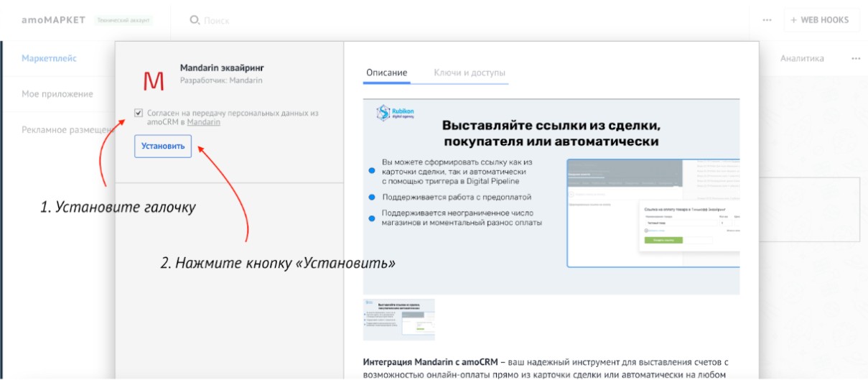Click the search magnifier icon
Screen dimensions: 868x380
(x=195, y=20)
